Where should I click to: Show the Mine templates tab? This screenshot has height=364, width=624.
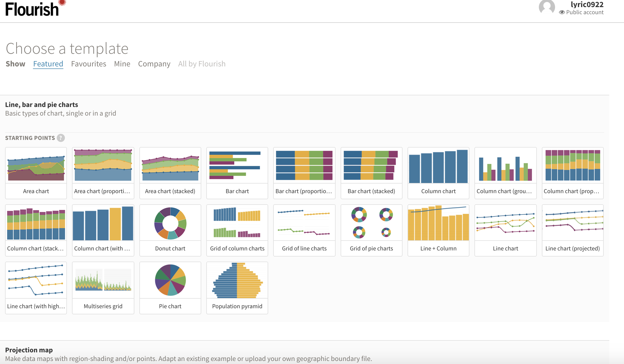coord(122,64)
